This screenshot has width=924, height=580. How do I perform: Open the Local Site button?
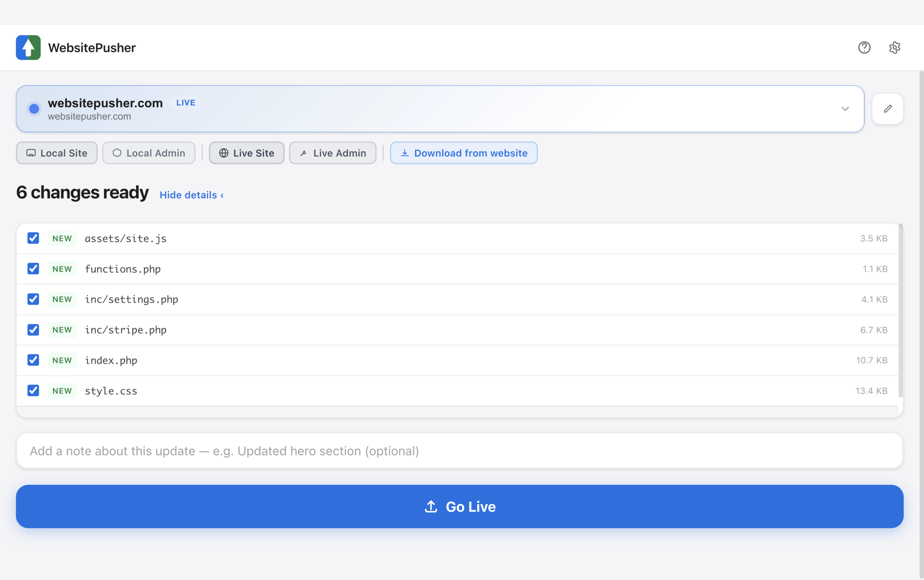[x=57, y=153]
